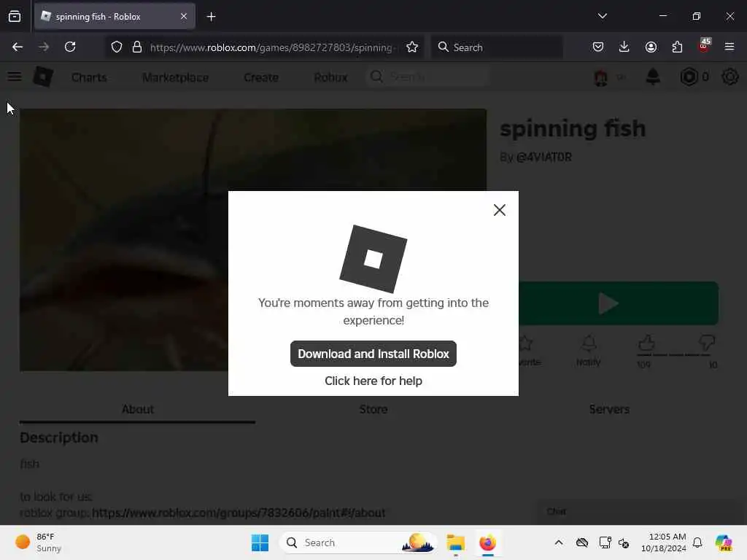Open the clock showing 12:05 AM
This screenshot has height=560, width=747.
tap(663, 542)
